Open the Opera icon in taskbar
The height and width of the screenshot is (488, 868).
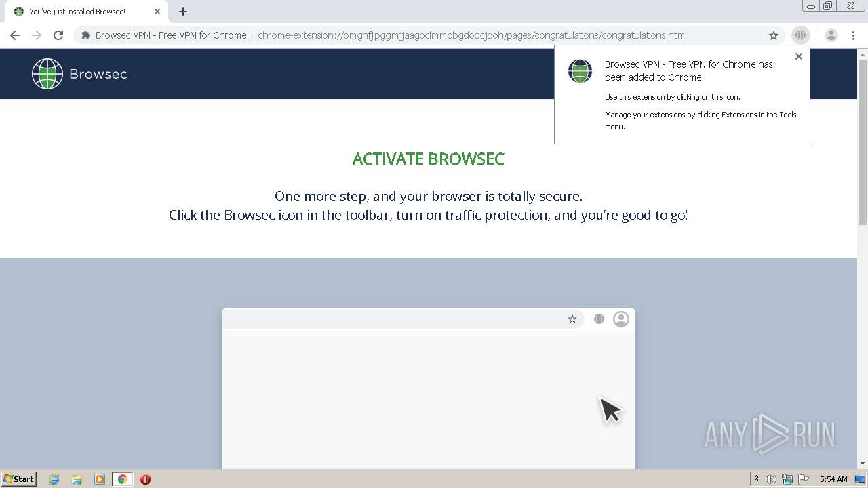point(145,479)
